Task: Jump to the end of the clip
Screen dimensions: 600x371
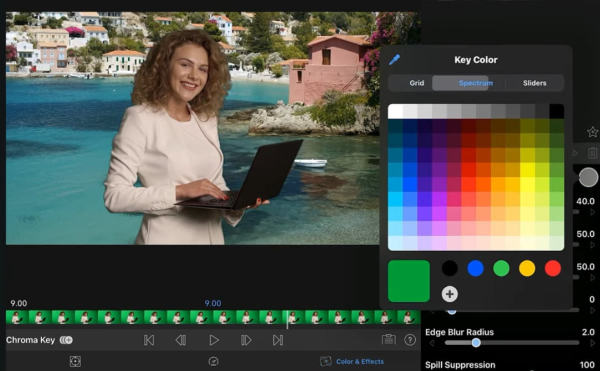Action: 278,340
